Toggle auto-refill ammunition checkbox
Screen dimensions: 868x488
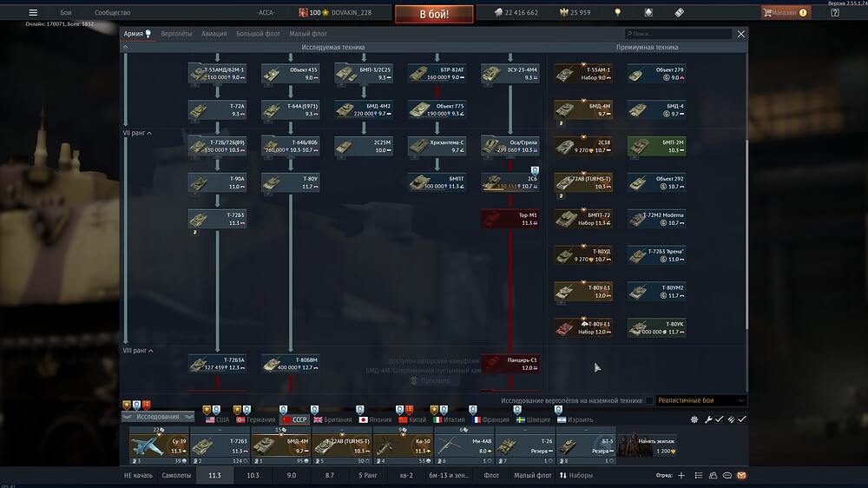(742, 420)
